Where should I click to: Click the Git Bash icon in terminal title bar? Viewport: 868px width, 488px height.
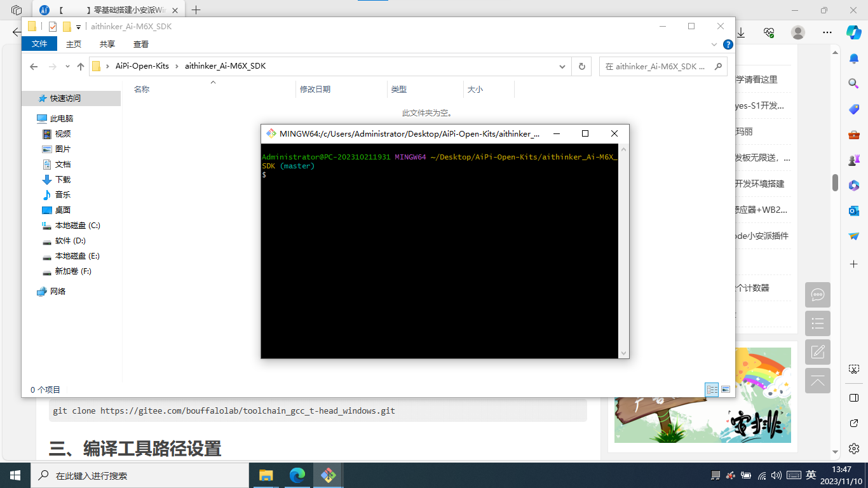tap(271, 133)
